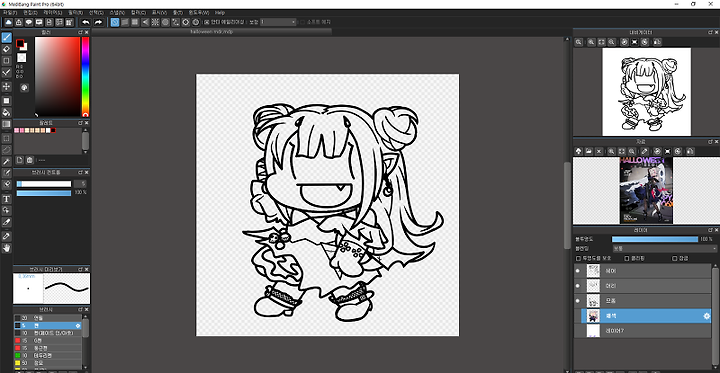Toggle the anti-aliasing checkbox in the toolbar

[207, 22]
